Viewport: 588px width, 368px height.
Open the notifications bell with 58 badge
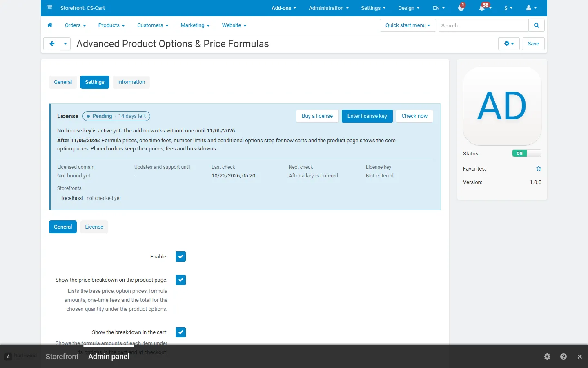click(485, 8)
